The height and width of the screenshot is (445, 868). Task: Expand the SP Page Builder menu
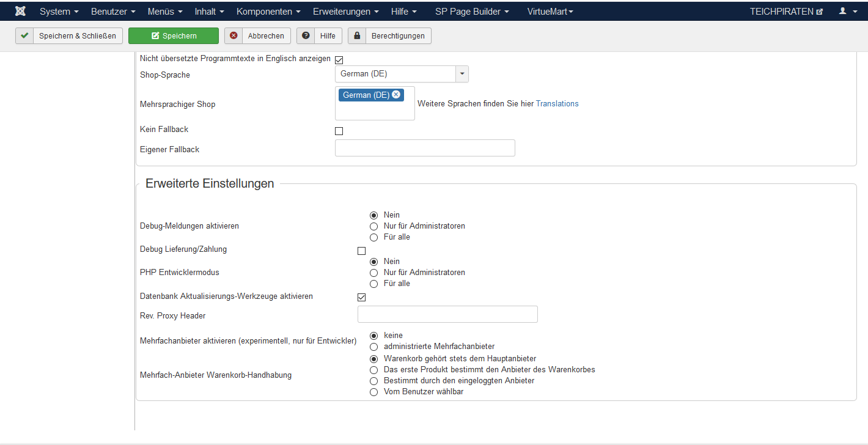[472, 11]
